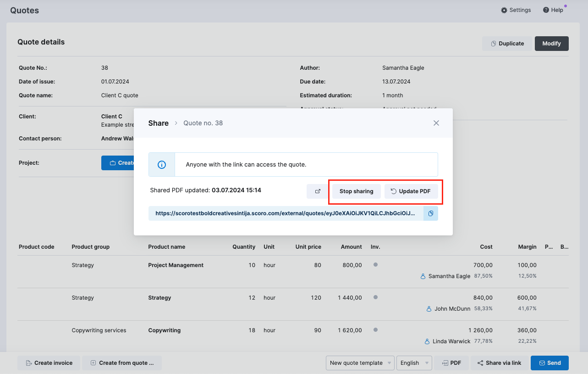Click the Andrew contact person link

pyautogui.click(x=117, y=139)
